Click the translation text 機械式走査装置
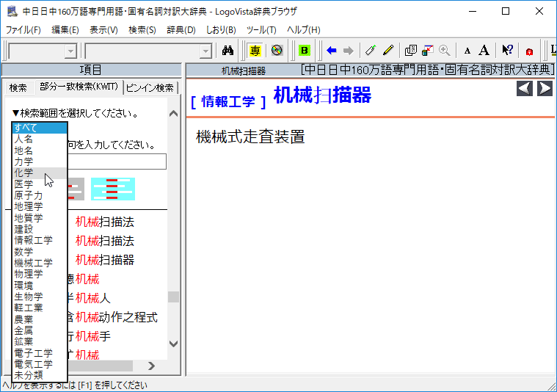The width and height of the screenshot is (557, 392). (250, 137)
